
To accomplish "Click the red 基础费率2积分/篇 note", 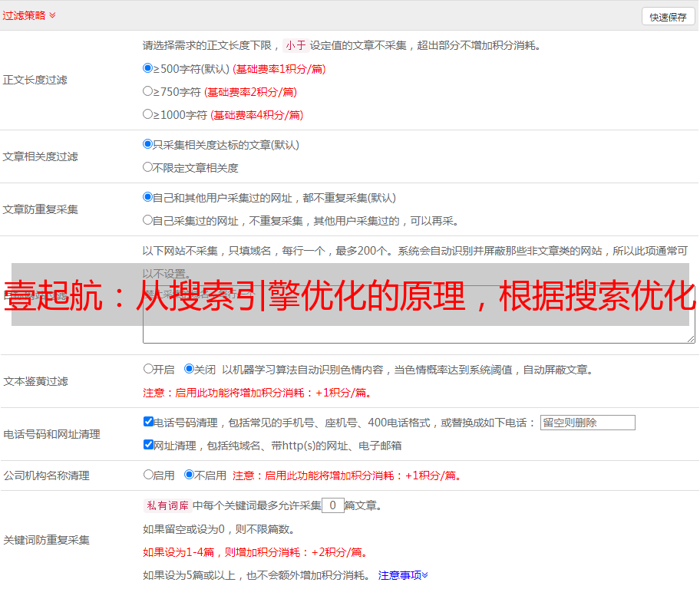I will (250, 92).
